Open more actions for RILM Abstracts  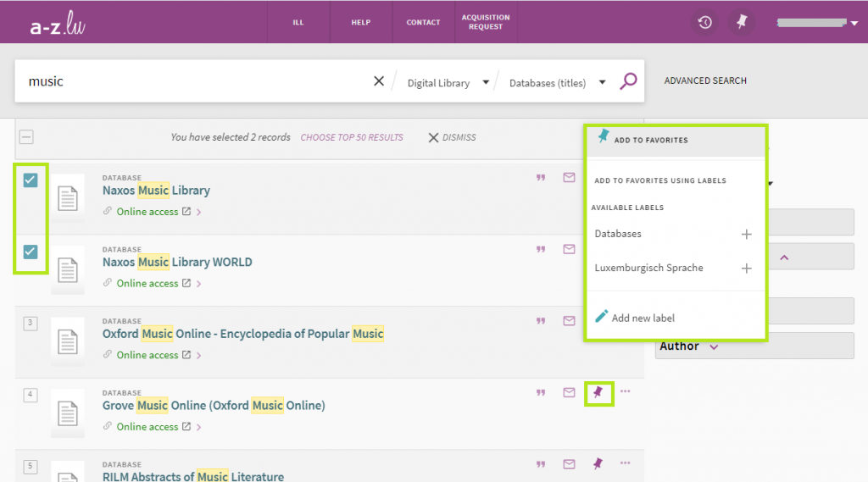coord(625,463)
